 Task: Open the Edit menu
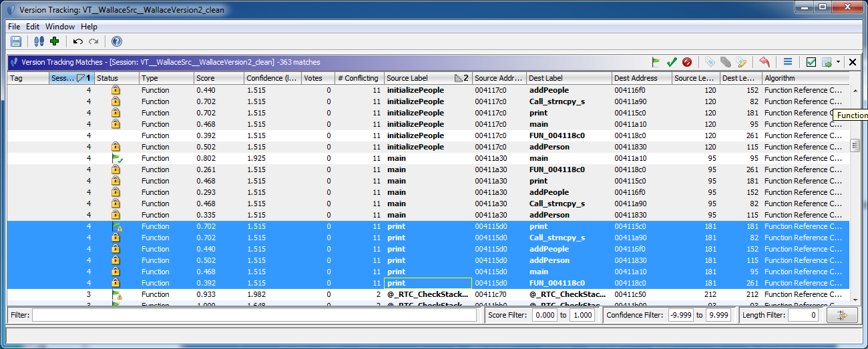tap(33, 27)
